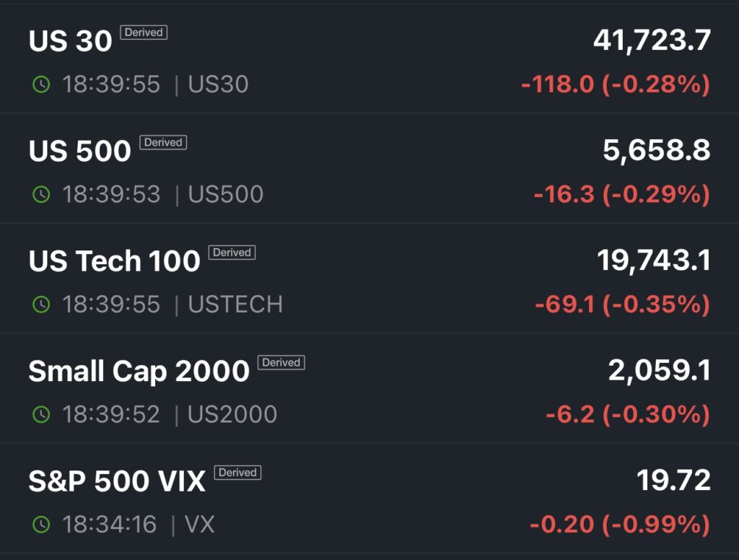Click the Derived badge next to US 30

pos(144,32)
